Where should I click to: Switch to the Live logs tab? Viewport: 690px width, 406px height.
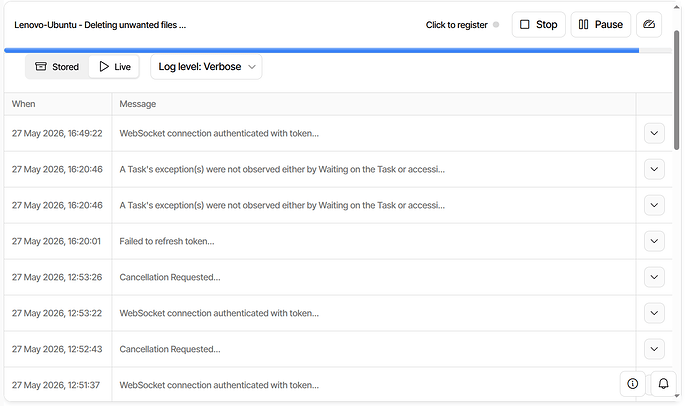point(114,67)
